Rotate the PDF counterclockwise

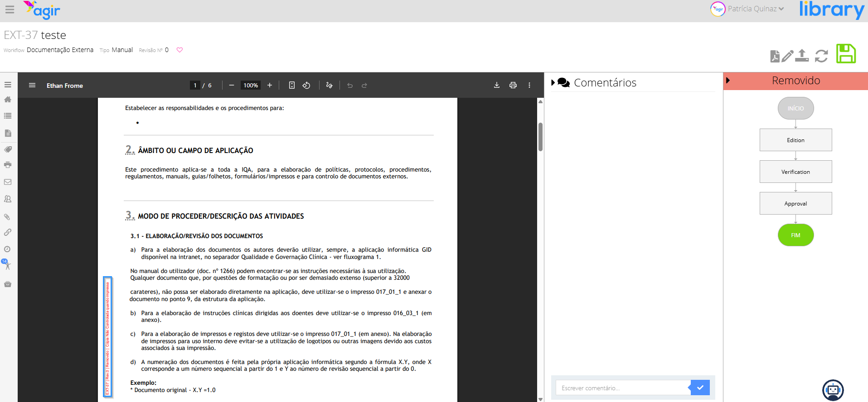[x=306, y=85]
